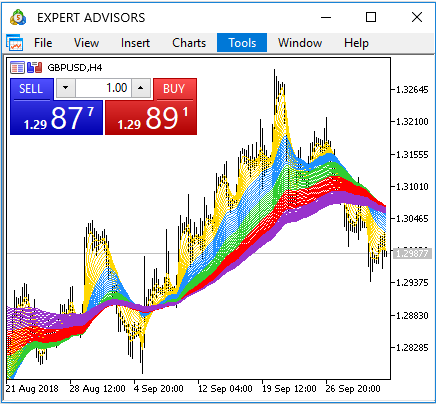This screenshot has width=437, height=405.
Task: Click the MetaTrader app logo icon
Action: click(x=18, y=17)
